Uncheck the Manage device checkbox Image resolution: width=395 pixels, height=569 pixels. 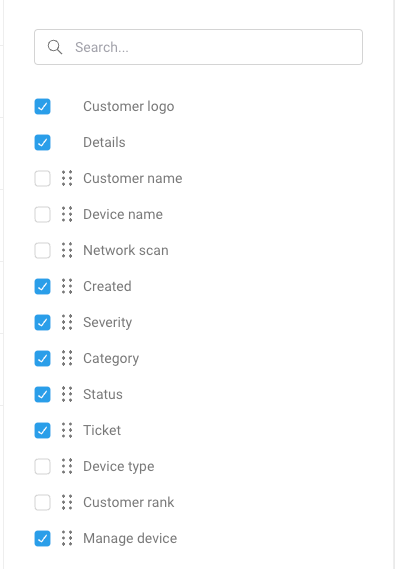click(42, 538)
